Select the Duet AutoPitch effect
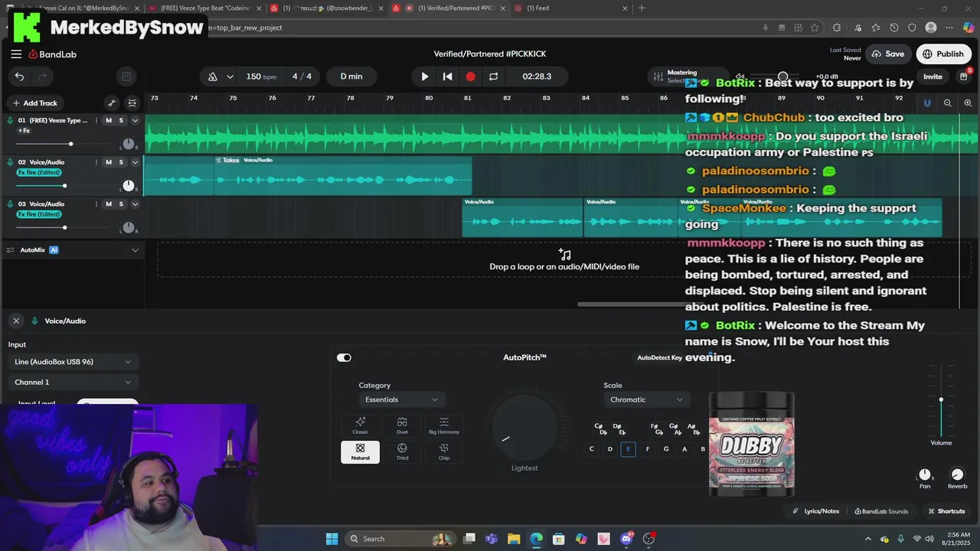 pos(402,425)
